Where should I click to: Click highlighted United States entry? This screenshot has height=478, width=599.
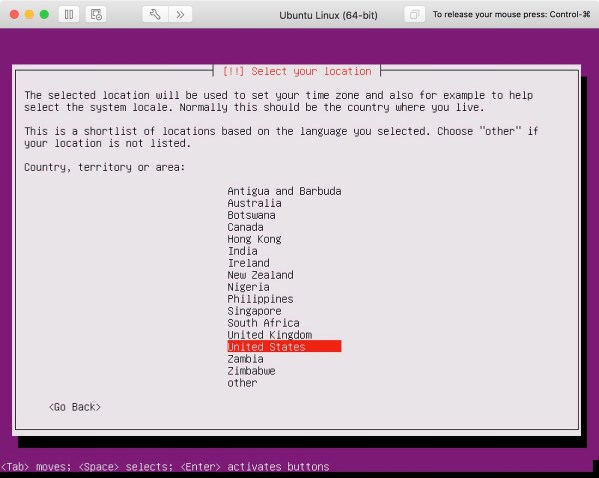pos(284,347)
